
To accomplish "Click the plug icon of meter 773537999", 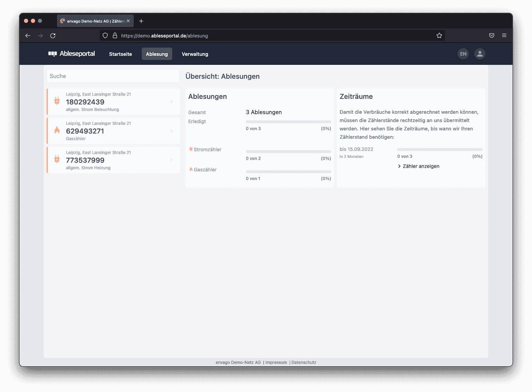I will pyautogui.click(x=57, y=160).
